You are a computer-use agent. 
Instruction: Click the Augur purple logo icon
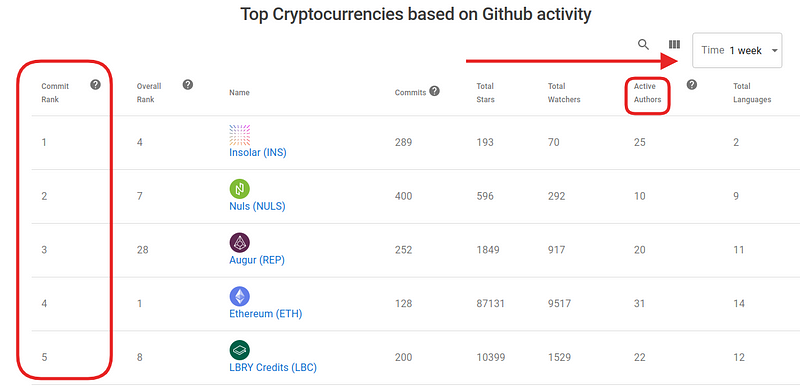click(239, 243)
